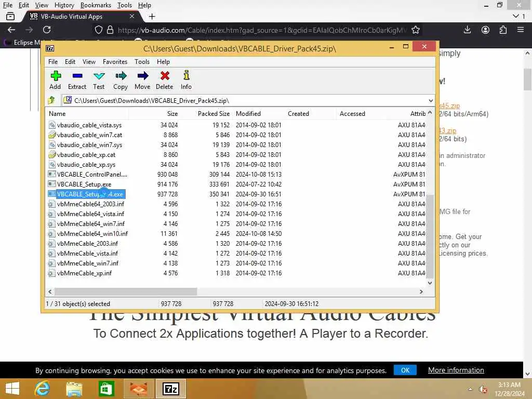Screen dimensions: 532x399
Task: Open 7-Zip Help menu
Action: click(x=163, y=62)
